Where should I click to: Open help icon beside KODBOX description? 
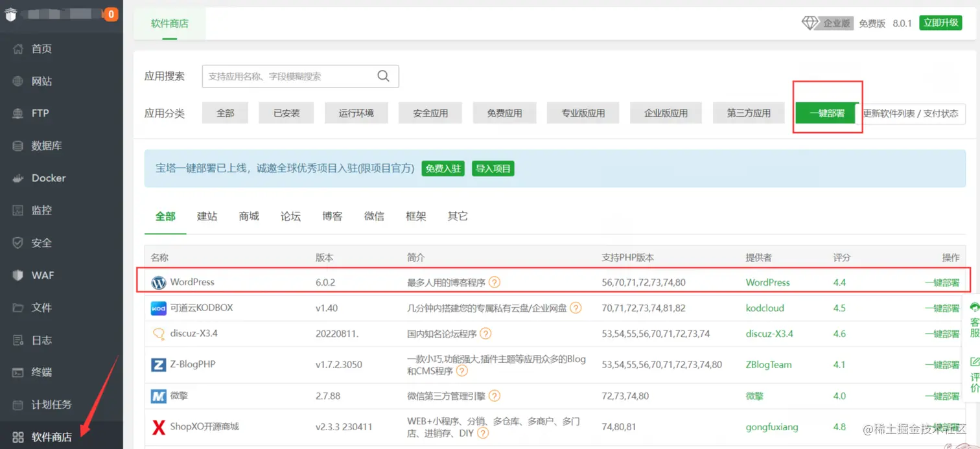coord(576,308)
